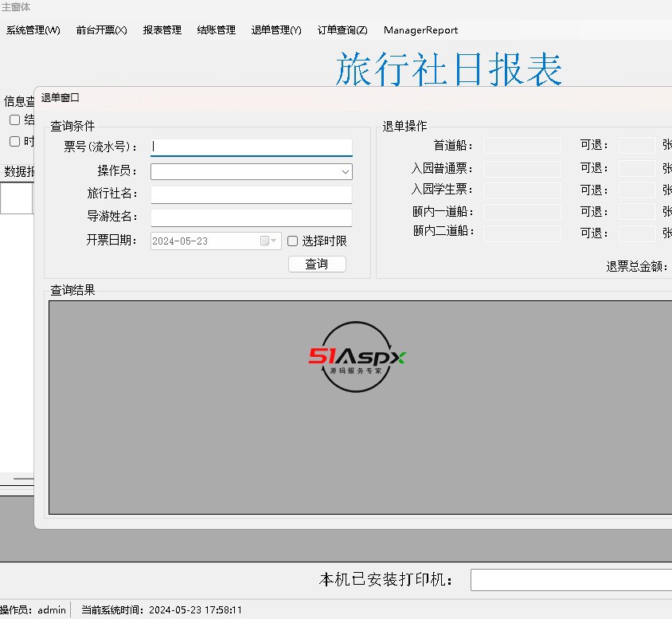Toggle the 时 checkbox in the background panel
Image resolution: width=672 pixels, height=619 pixels.
click(x=14, y=142)
